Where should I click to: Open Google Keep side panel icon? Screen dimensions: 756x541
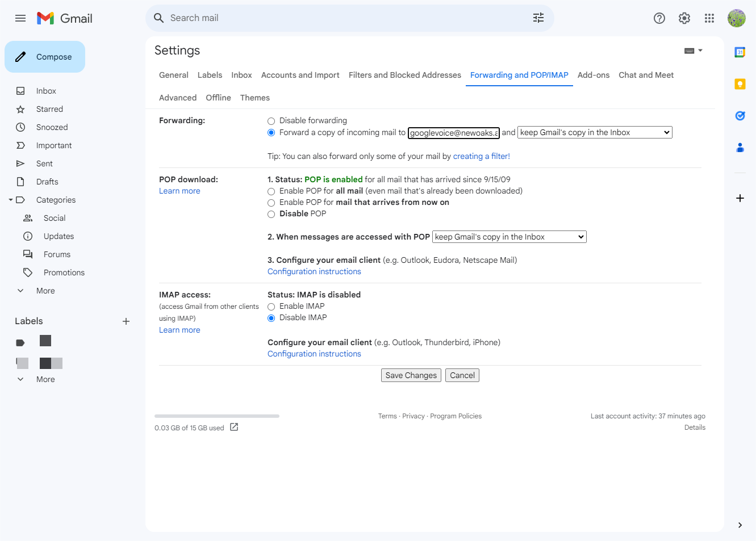point(740,84)
